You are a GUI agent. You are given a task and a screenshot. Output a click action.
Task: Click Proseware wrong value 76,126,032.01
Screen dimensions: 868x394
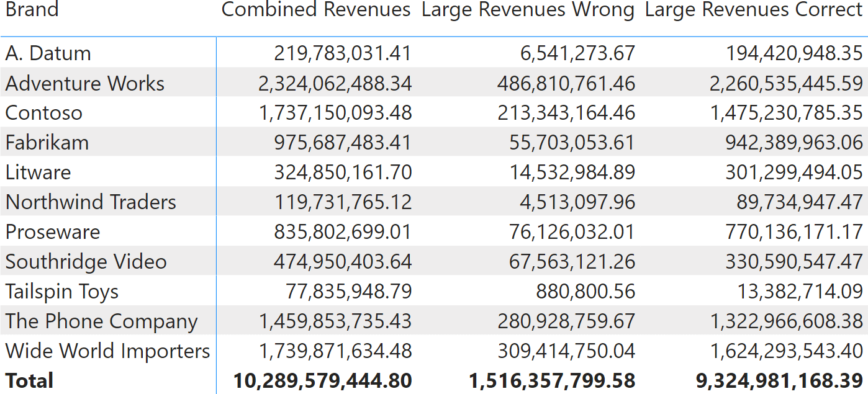(572, 232)
